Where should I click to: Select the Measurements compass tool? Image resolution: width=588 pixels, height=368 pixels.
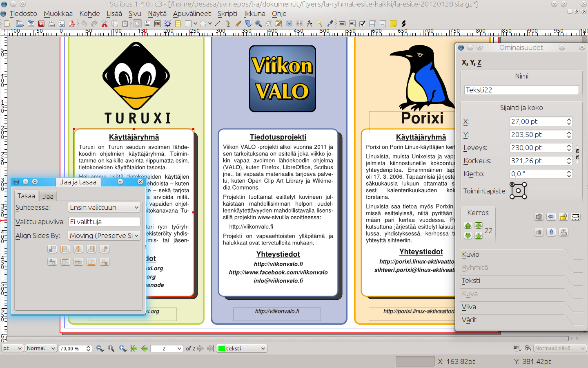tap(309, 24)
